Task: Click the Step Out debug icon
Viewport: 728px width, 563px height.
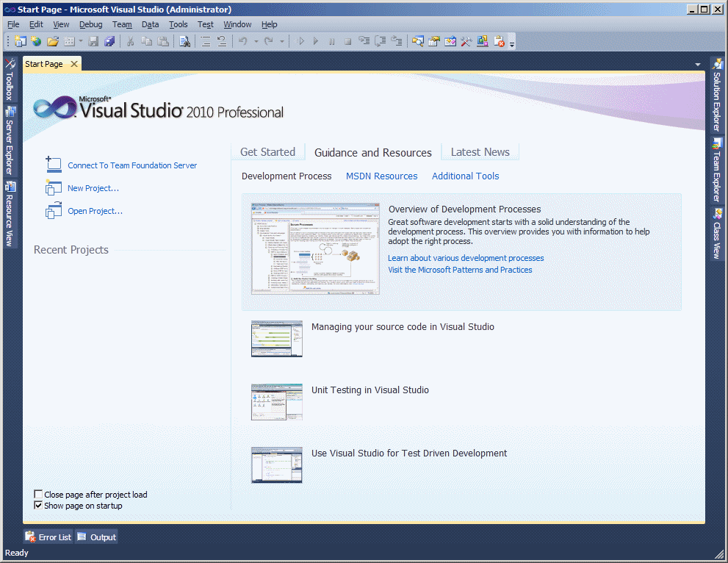Action: click(x=397, y=41)
